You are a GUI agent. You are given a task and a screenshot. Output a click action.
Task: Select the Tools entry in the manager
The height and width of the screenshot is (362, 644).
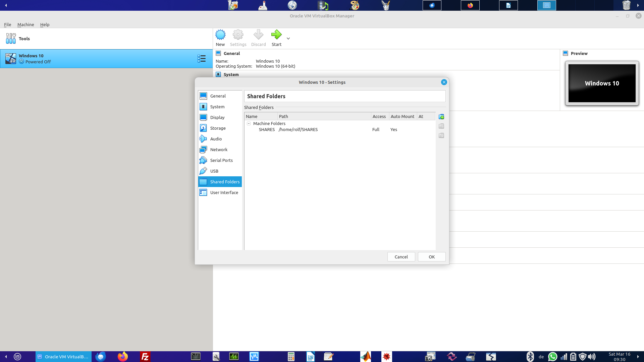point(106,39)
